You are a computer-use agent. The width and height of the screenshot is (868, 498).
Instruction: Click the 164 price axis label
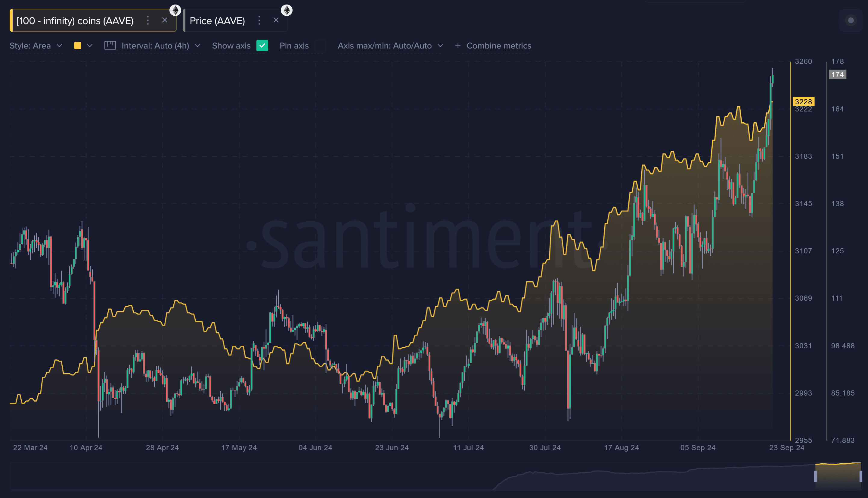pos(837,109)
